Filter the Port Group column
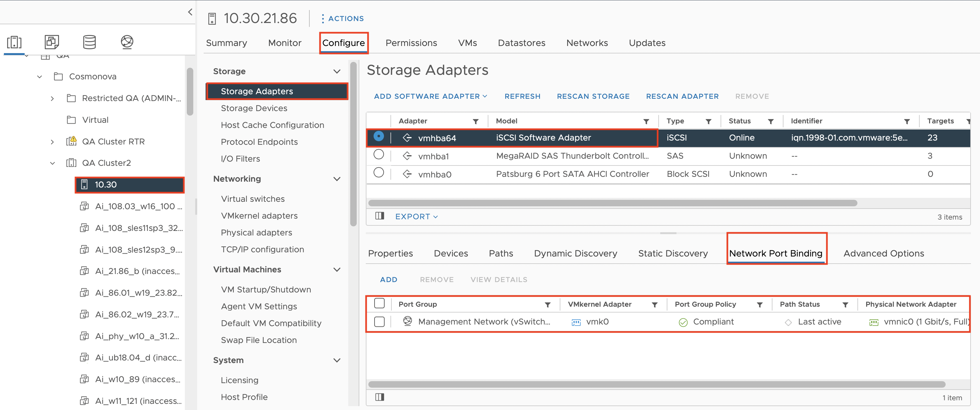The width and height of the screenshot is (980, 410). (547, 305)
